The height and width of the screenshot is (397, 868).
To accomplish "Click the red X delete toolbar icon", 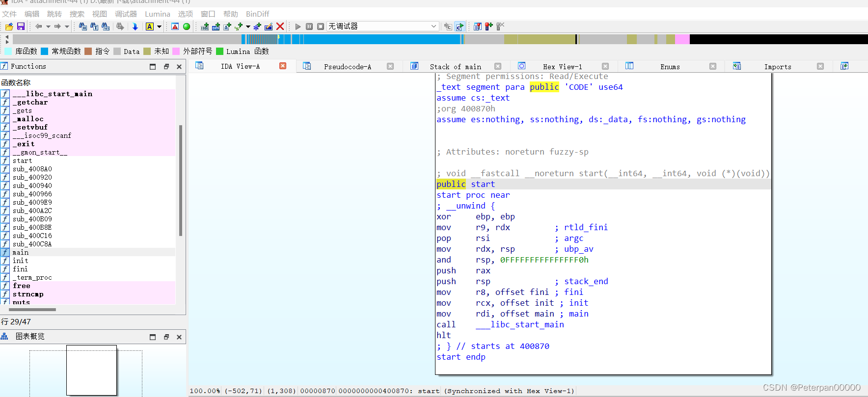I will pos(280,26).
